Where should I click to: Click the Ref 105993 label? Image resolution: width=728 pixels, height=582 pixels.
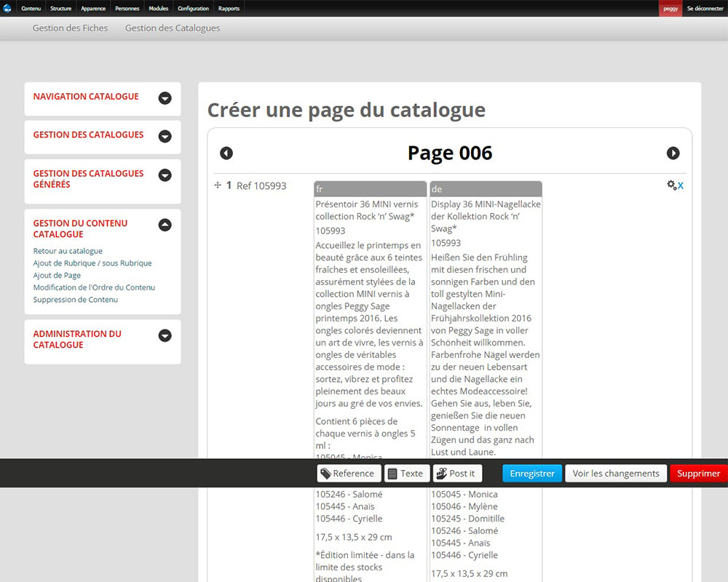[x=261, y=186]
